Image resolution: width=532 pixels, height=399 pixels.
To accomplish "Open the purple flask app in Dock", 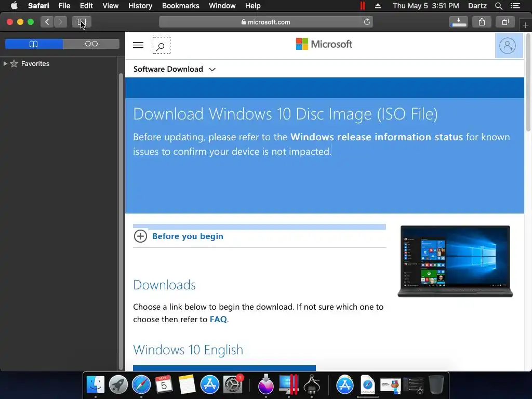I will pos(265,385).
